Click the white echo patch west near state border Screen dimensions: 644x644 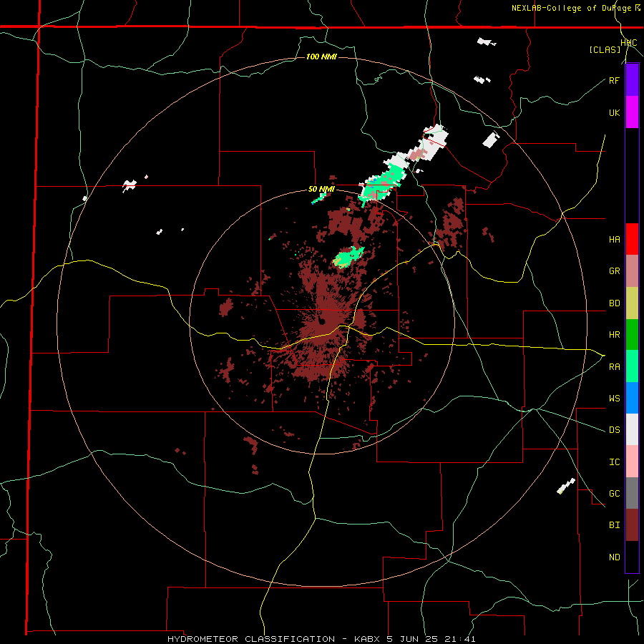[x=130, y=185]
